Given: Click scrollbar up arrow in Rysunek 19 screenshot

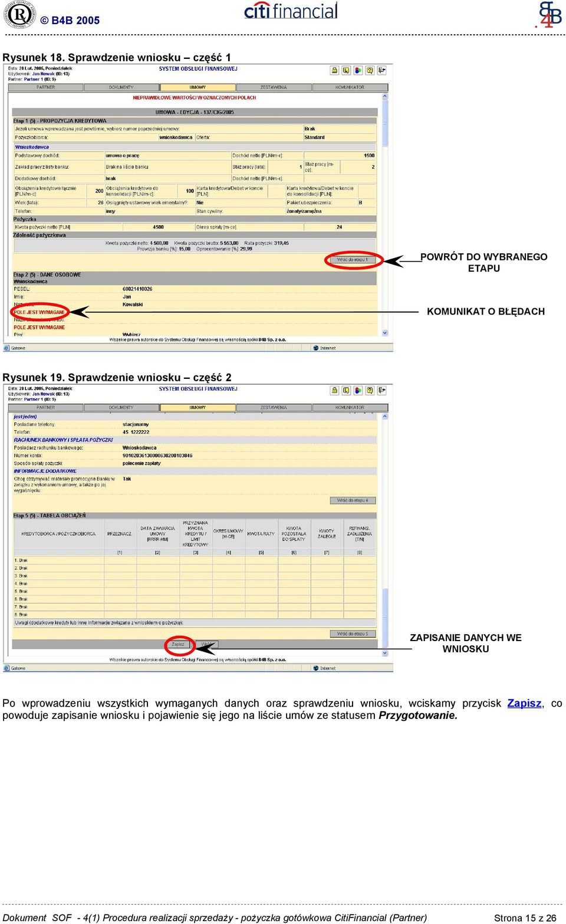Looking at the screenshot, I should coord(385,416).
